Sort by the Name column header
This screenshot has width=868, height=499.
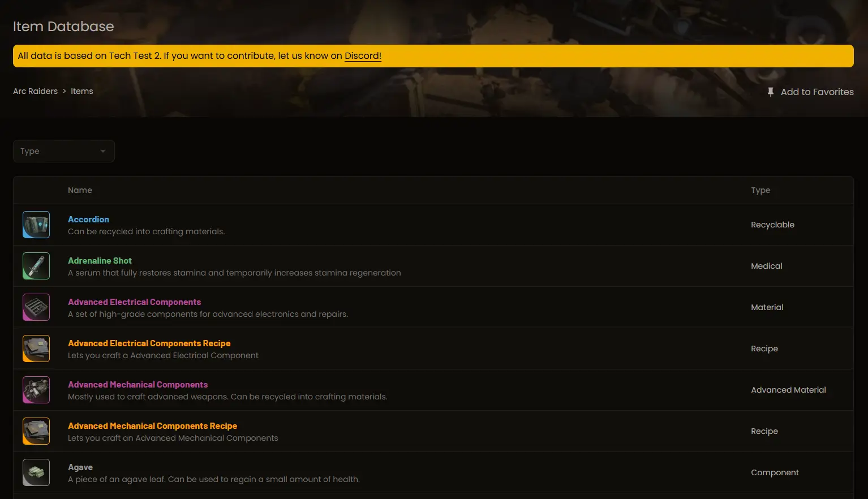[80, 190]
